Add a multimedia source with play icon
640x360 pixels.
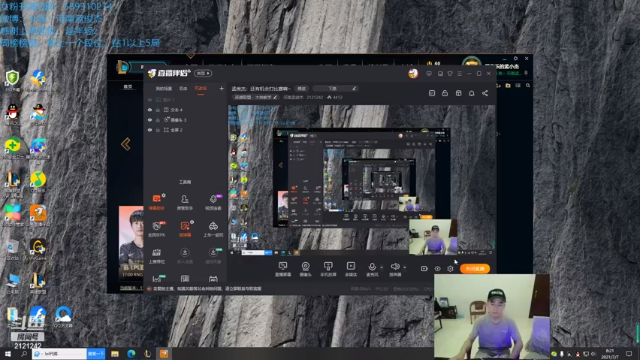(x=351, y=269)
